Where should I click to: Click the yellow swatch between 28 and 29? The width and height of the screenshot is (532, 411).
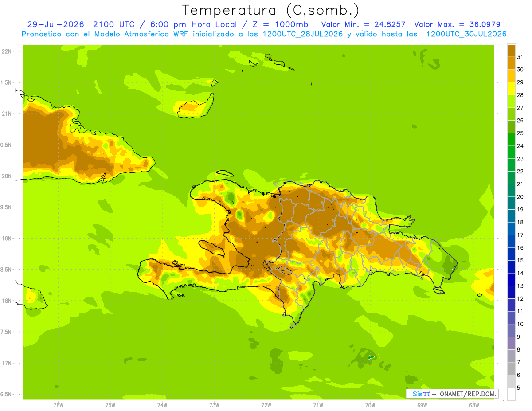click(x=511, y=89)
